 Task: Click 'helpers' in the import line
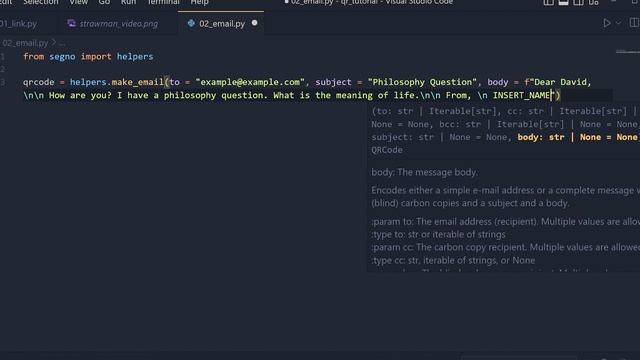point(135,57)
